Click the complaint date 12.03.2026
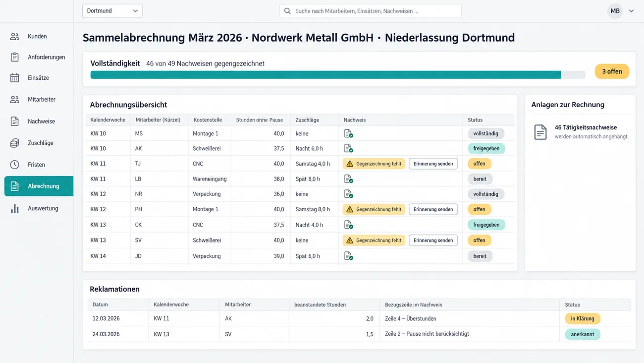Screen dimensions: 644x363 106,318
